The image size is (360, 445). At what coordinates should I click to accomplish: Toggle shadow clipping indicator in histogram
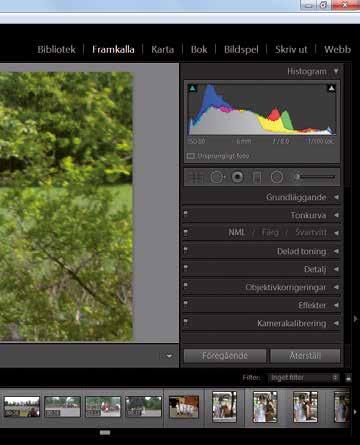coord(193,88)
